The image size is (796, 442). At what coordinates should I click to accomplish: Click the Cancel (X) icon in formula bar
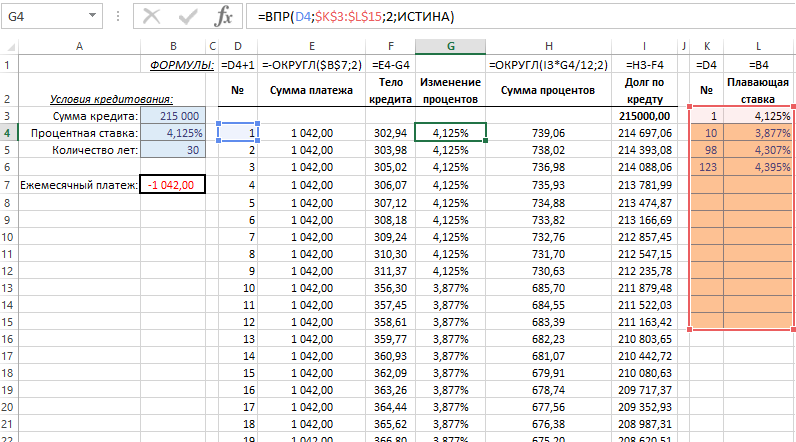pos(153,17)
